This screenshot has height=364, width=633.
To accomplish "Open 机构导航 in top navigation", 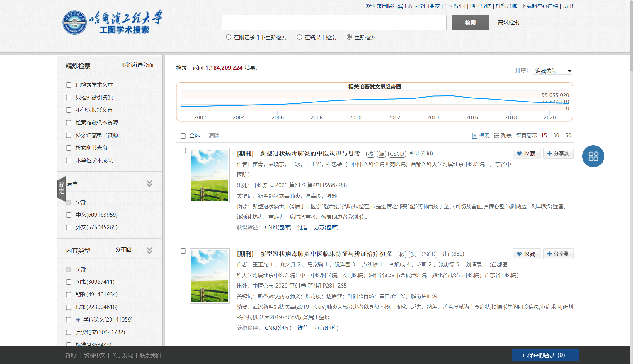I will pos(506,6).
